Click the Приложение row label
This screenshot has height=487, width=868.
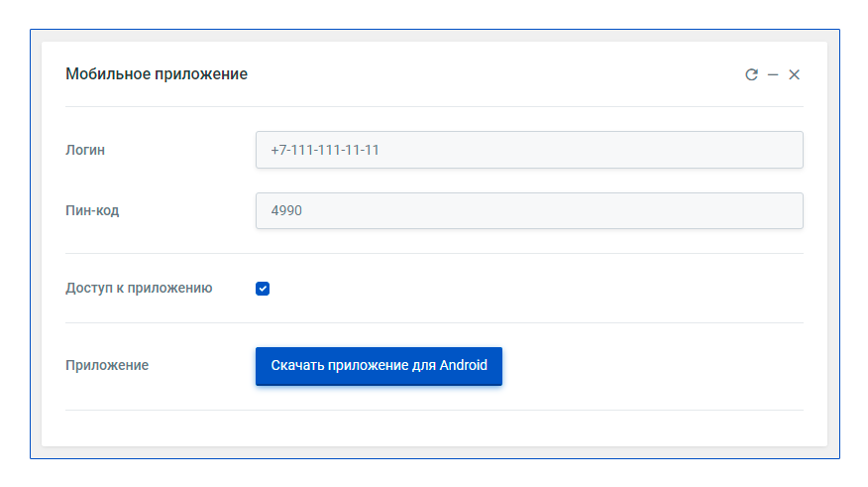coord(107,366)
